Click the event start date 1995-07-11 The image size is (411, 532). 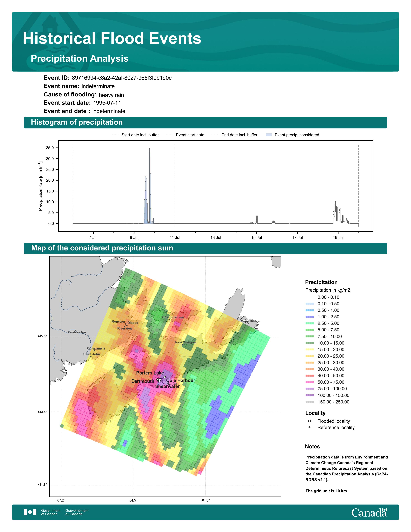click(107, 103)
